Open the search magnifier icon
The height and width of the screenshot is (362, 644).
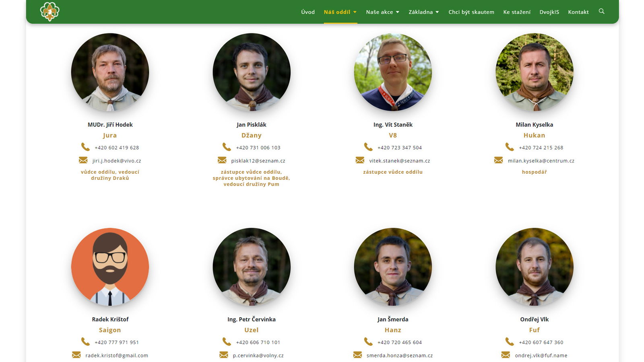pyautogui.click(x=601, y=11)
